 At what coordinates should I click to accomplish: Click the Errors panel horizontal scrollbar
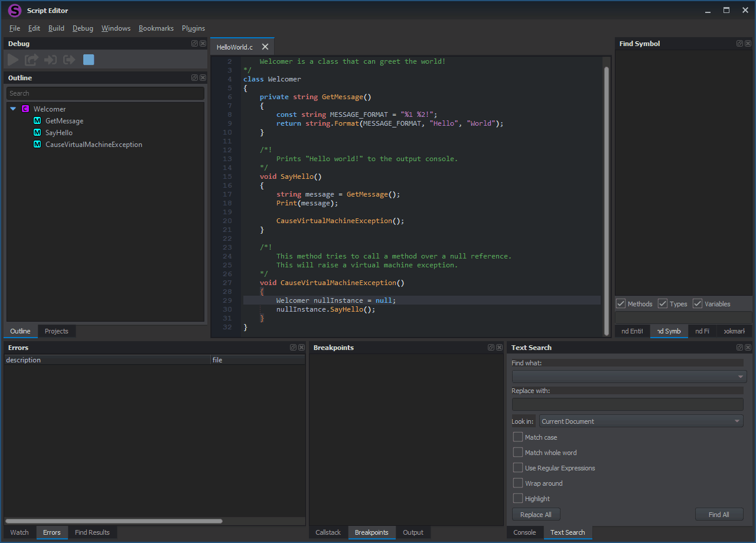pos(114,521)
